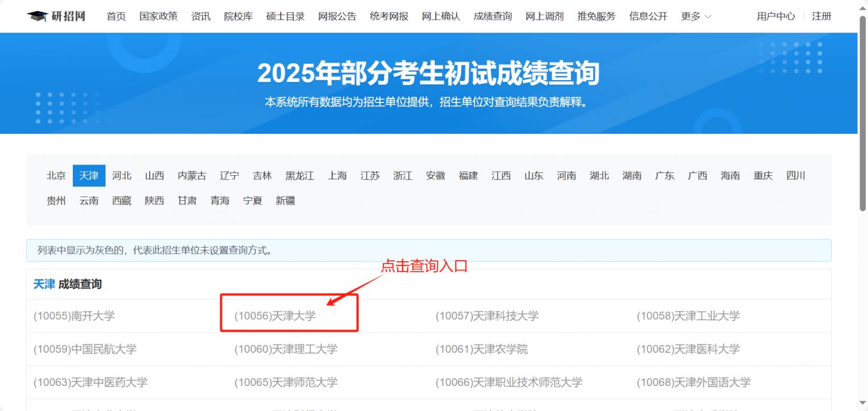Open the 首页 nav item
The image size is (868, 411).
pyautogui.click(x=116, y=17)
